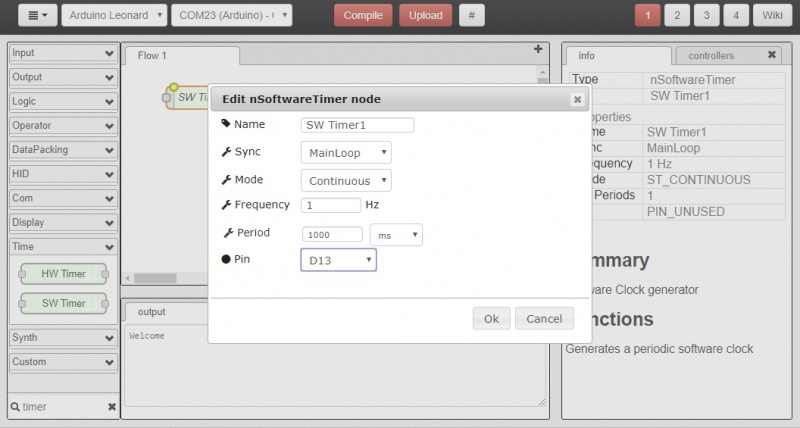Click the Frequency input field
This screenshot has height=428, width=800.
[331, 205]
